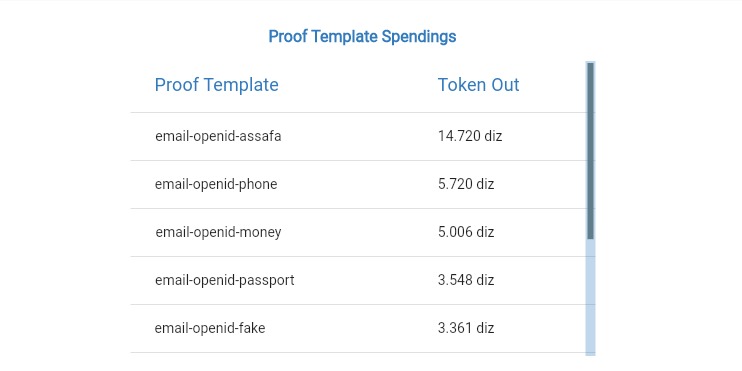
Task: Select the email-openid-money template
Action: 218,232
